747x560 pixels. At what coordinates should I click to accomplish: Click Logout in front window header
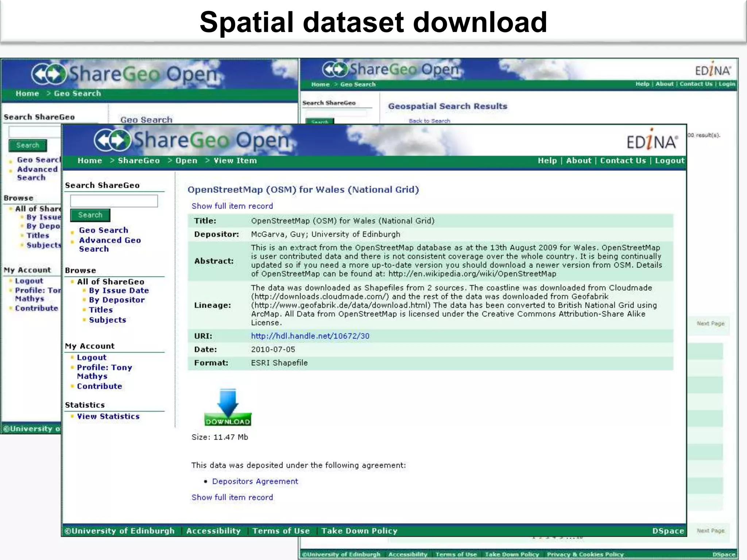point(670,161)
